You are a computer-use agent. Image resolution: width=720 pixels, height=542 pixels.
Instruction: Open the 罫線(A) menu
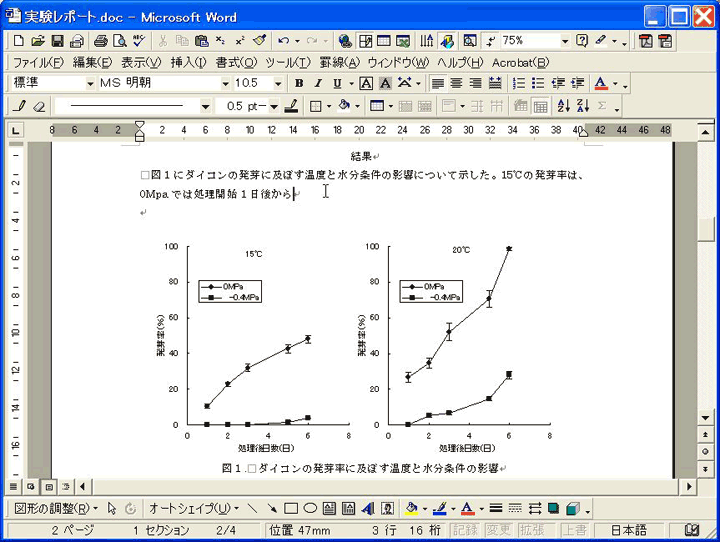341,62
